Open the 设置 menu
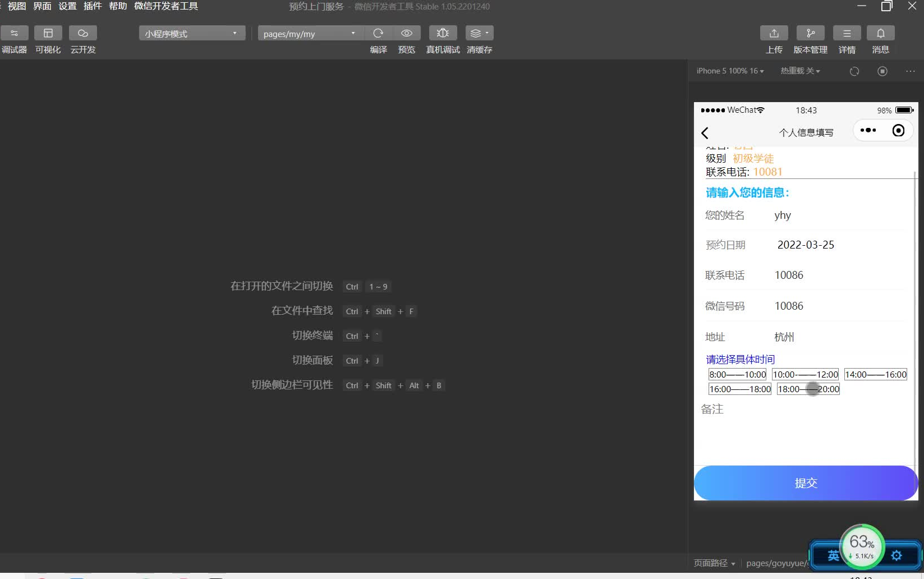The image size is (924, 579). pos(67,6)
